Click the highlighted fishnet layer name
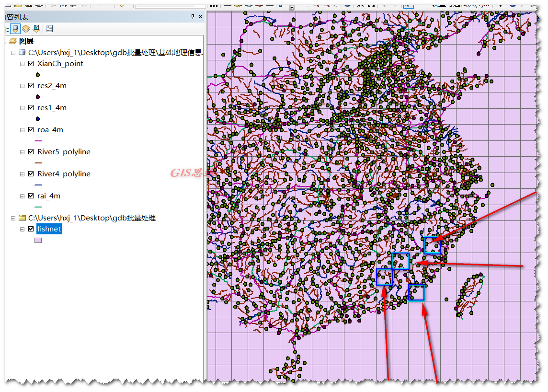The image size is (548, 392). tap(49, 229)
